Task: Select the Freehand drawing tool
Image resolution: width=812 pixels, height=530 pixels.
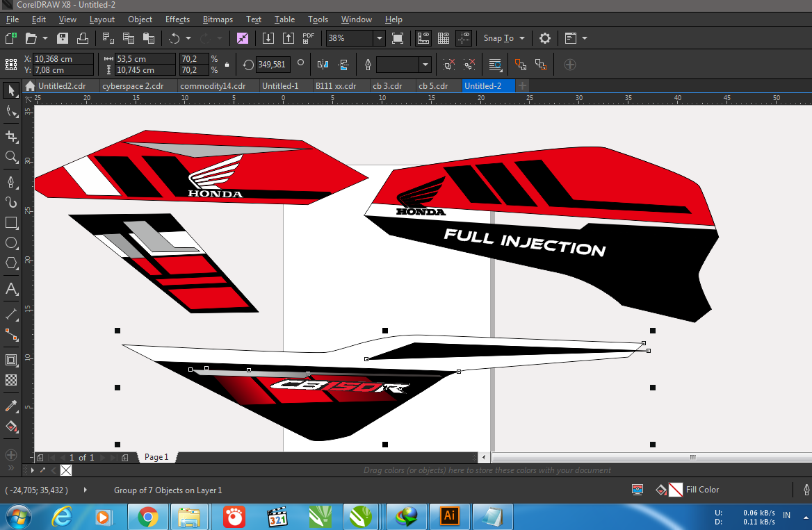Action: coord(11,182)
